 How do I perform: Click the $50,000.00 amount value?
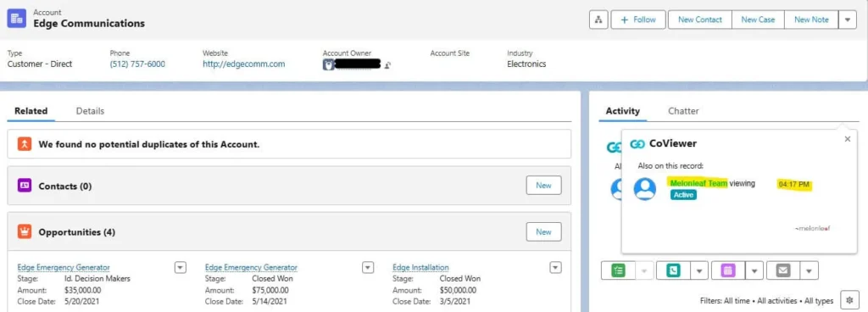click(x=458, y=291)
